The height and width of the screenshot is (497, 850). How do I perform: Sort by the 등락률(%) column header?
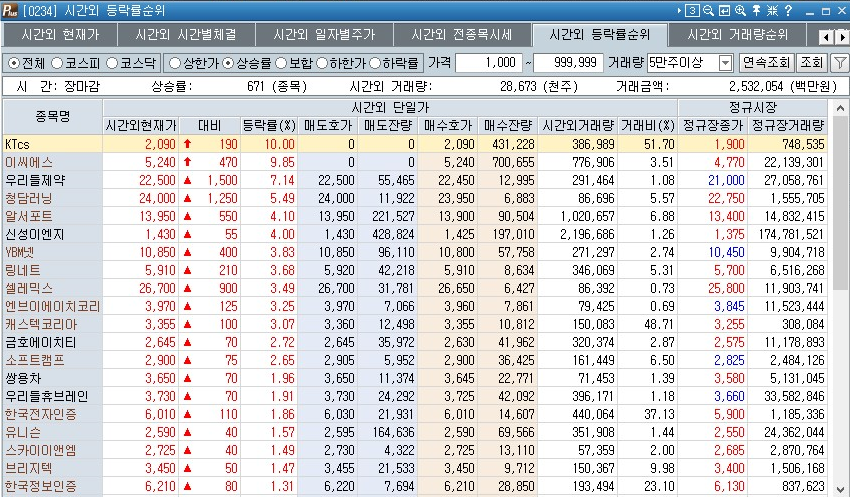pos(269,126)
